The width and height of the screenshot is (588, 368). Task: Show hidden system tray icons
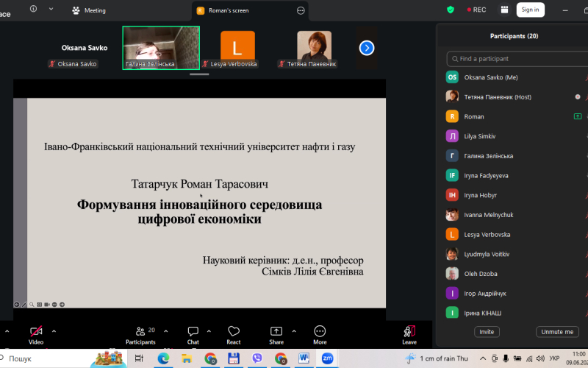coord(483,358)
